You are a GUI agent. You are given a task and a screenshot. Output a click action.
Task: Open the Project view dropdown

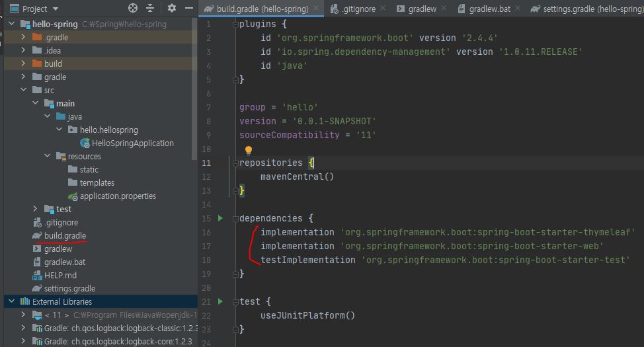pos(56,9)
